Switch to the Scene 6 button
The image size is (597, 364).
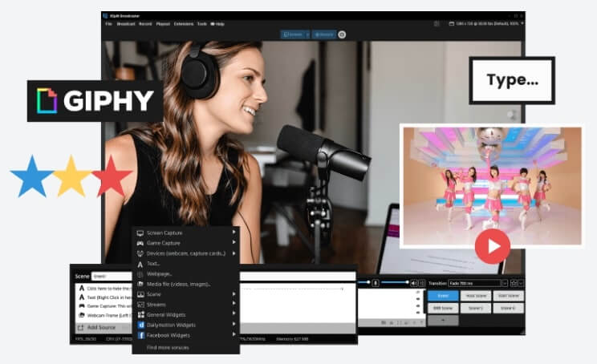point(508,308)
